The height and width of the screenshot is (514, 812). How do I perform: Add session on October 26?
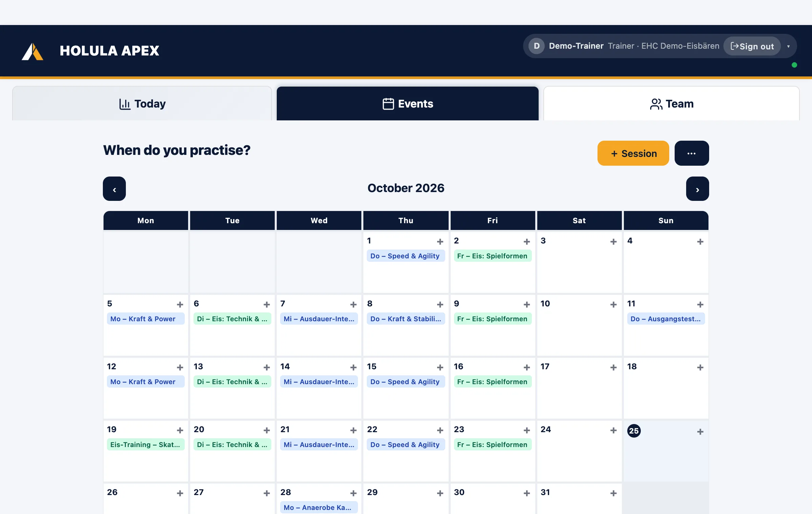(180, 493)
